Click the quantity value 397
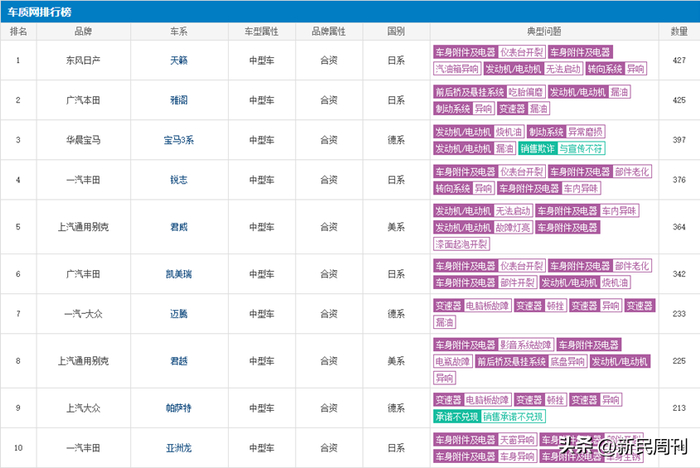This screenshot has width=700, height=468. tap(679, 140)
